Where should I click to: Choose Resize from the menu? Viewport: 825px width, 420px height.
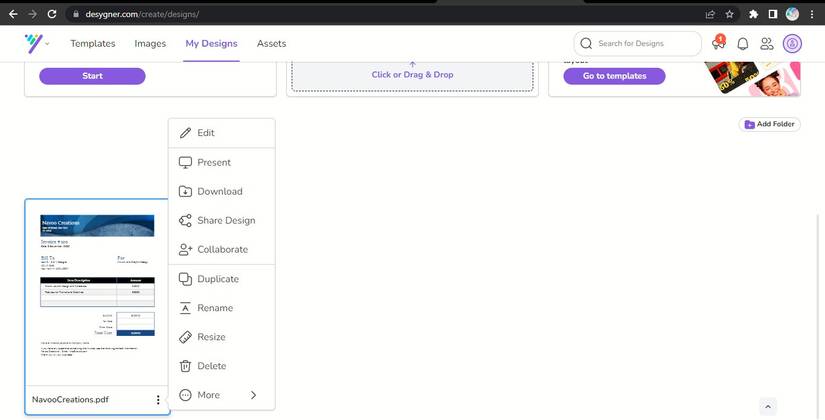tap(222, 337)
